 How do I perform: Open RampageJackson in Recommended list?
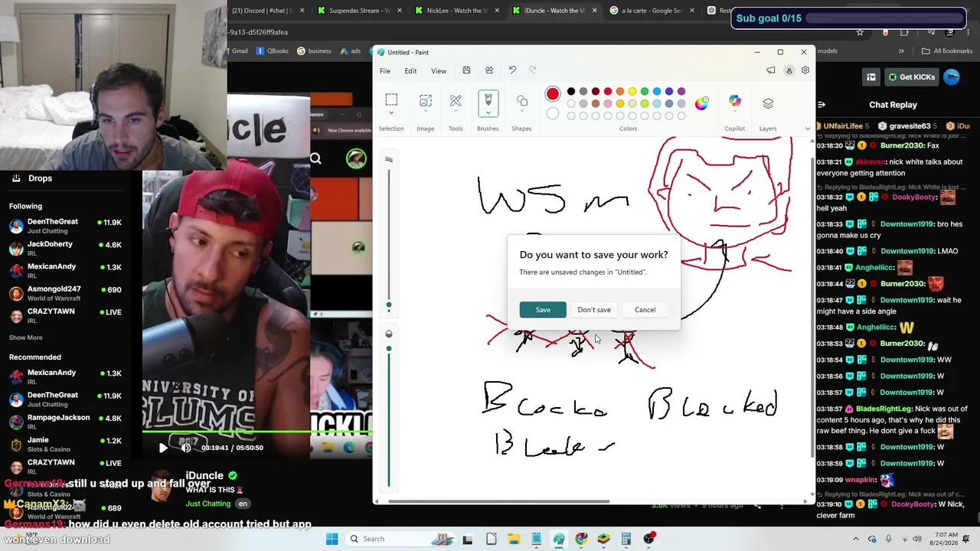[x=65, y=422]
